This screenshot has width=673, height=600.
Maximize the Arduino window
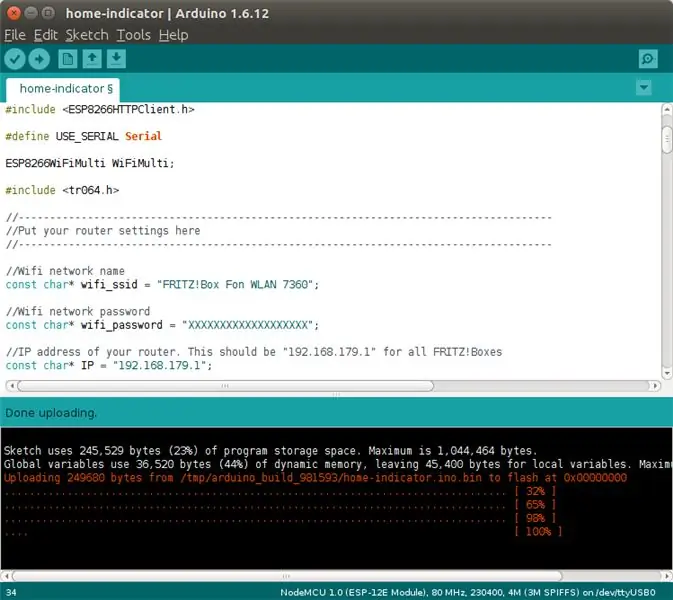(x=48, y=13)
